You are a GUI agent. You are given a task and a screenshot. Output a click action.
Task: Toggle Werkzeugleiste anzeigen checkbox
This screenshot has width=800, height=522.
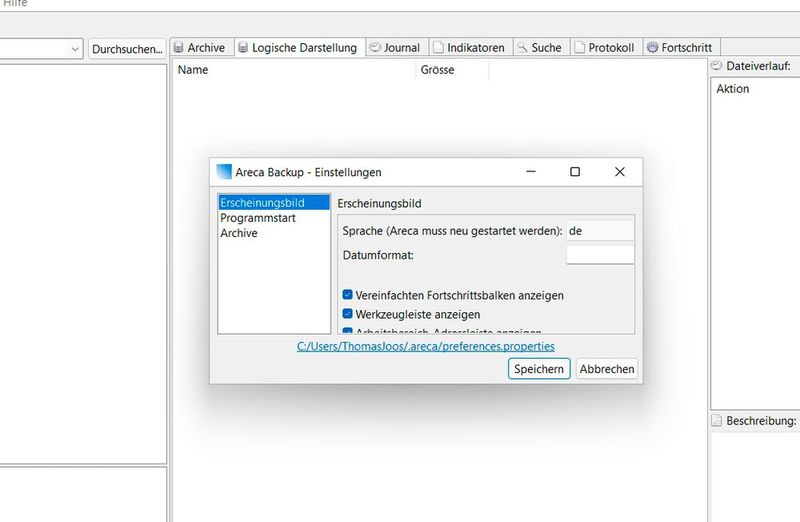(347, 314)
